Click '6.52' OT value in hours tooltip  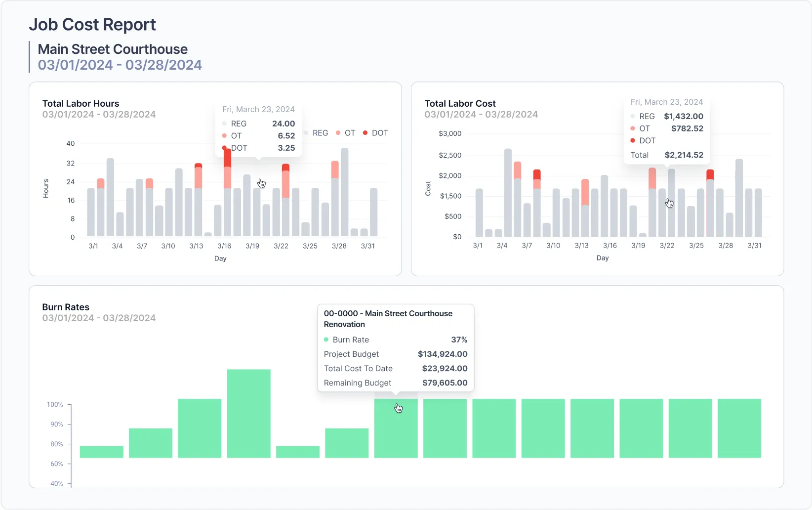[x=286, y=135]
